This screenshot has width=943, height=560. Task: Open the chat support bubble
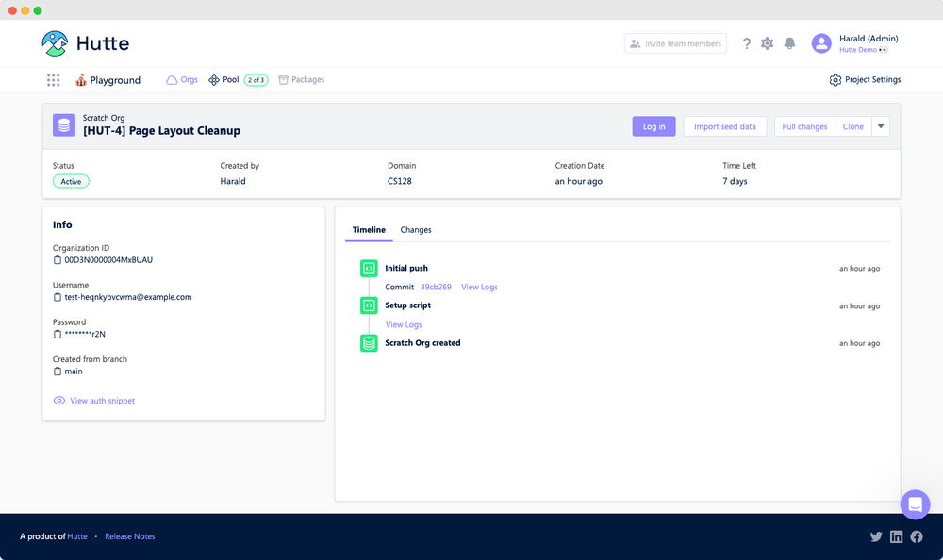pyautogui.click(x=915, y=504)
